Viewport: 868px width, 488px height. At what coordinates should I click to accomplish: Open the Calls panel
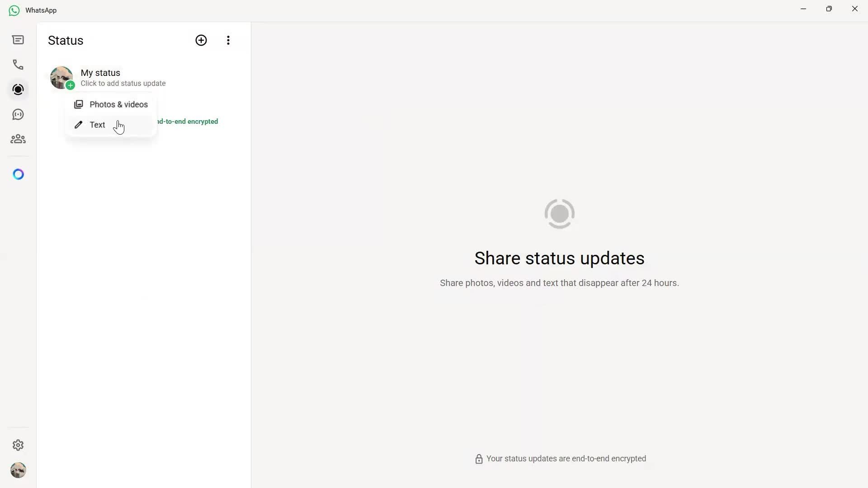coord(18,65)
